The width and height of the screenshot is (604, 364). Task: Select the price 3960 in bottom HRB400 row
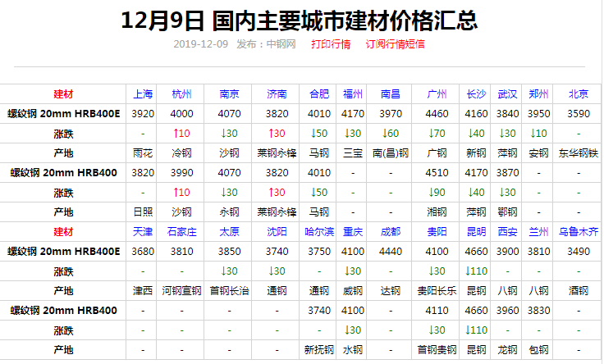click(x=507, y=311)
